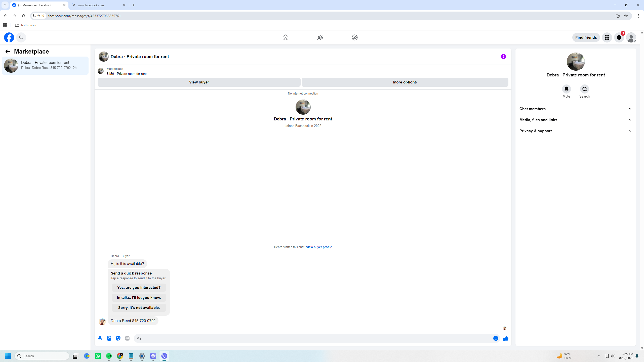Open conversation information purple icon
The height and width of the screenshot is (362, 644).
pyautogui.click(x=503, y=57)
